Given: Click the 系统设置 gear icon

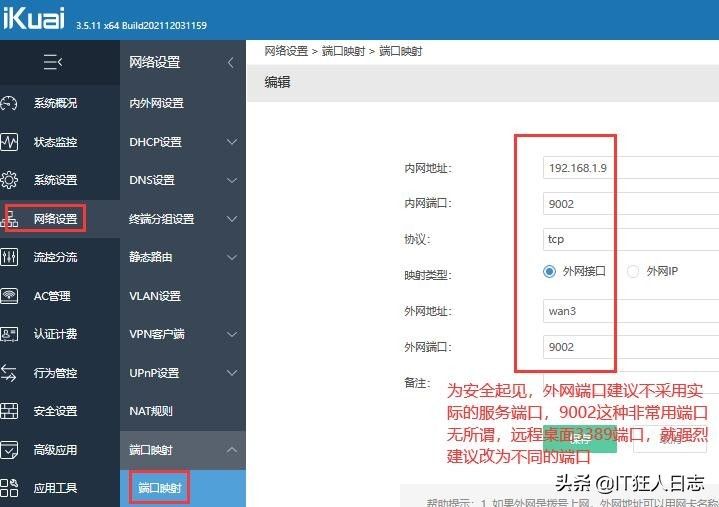Looking at the screenshot, I should [x=9, y=180].
